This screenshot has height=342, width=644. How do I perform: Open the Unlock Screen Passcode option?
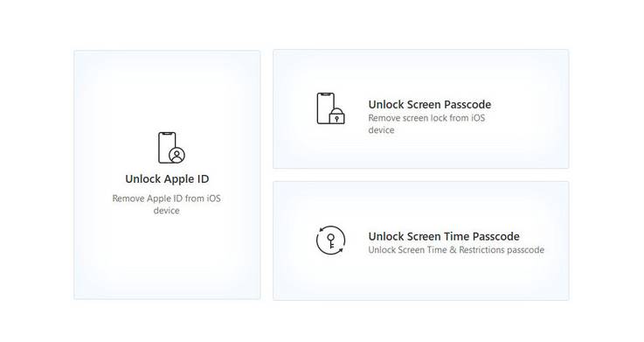point(430,104)
